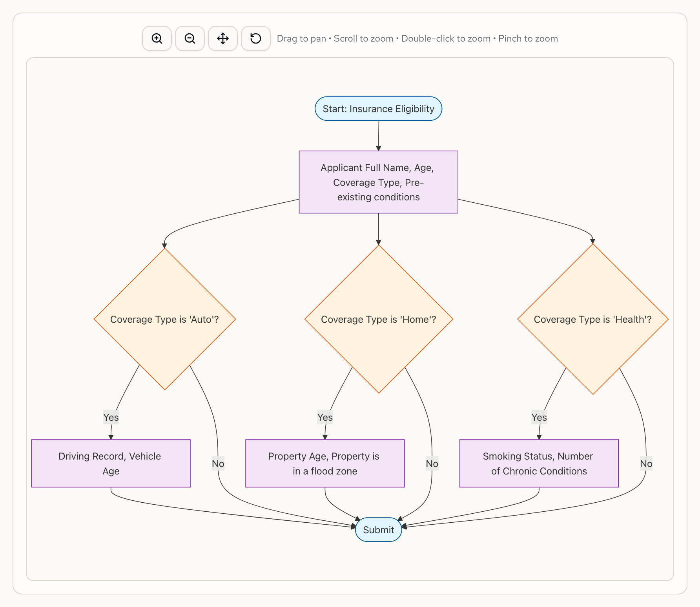
Task: Select the 'Smoking Status, Number of Chronic Conditions' box
Action: pyautogui.click(x=539, y=463)
